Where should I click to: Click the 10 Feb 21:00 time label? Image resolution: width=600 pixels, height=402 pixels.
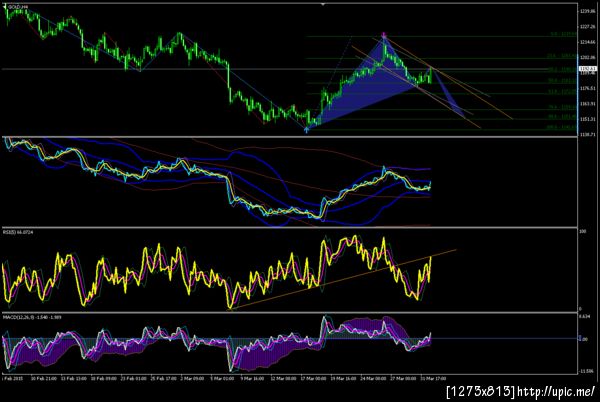[x=44, y=379]
